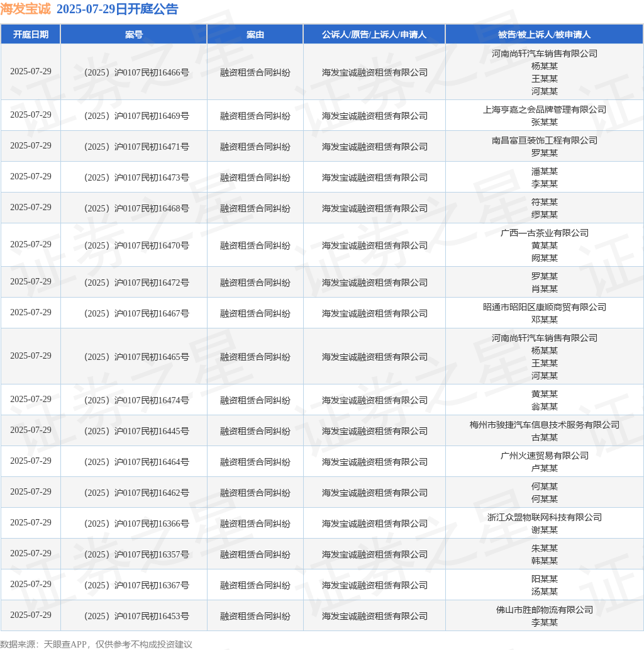Click case number 沪0107民初16473号
This screenshot has width=644, height=650.
pyautogui.click(x=152, y=177)
